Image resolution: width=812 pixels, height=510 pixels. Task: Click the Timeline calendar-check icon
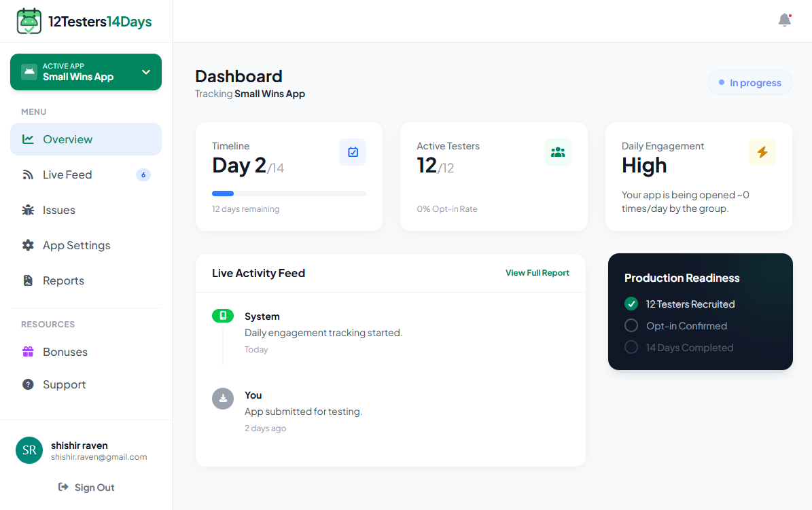[353, 152]
